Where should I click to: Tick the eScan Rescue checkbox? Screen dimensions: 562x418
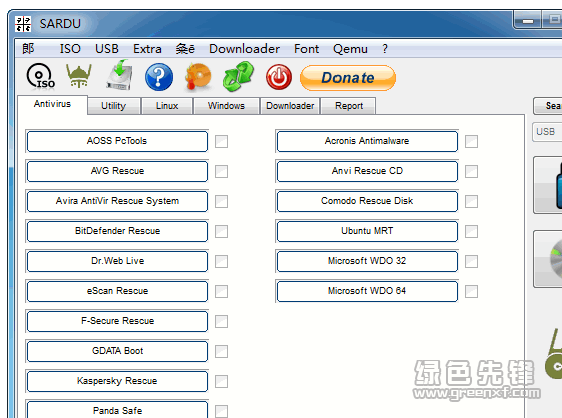(222, 291)
